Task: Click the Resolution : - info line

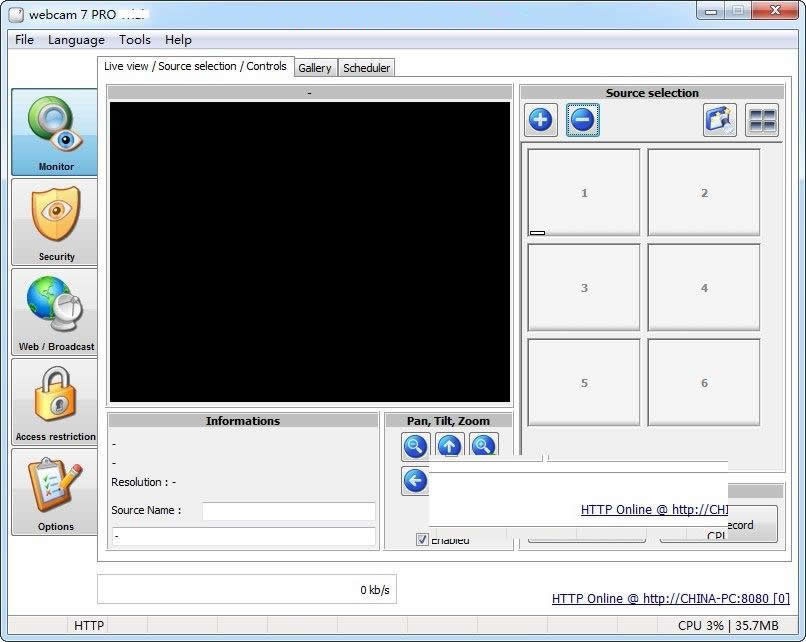Action: [143, 482]
